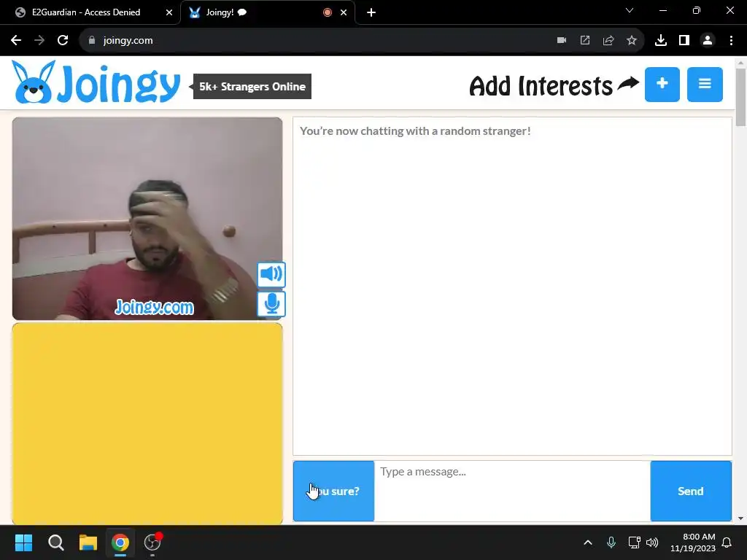This screenshot has width=747, height=560.
Task: Click the Chrome taskbar icon
Action: (120, 542)
